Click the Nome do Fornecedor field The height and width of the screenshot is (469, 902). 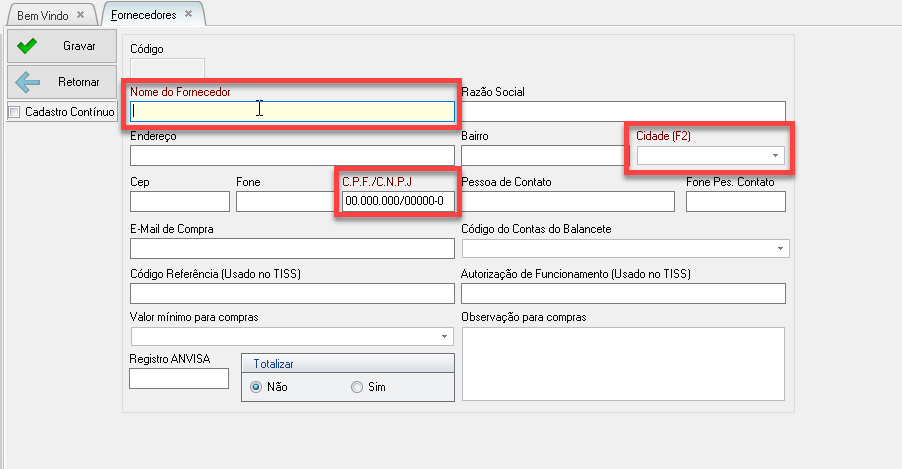(x=292, y=111)
